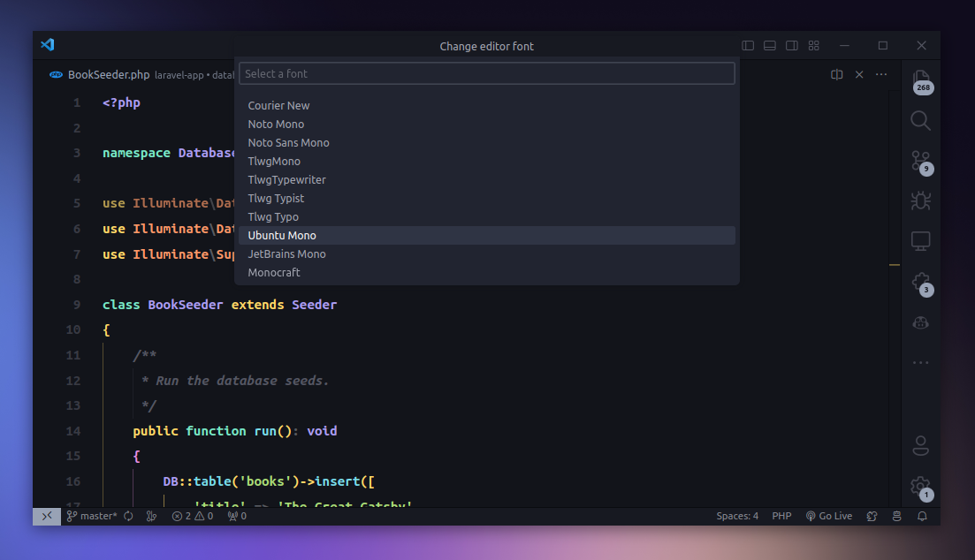Synchronize changes icon in status bar
The image size is (975, 560).
click(x=129, y=516)
